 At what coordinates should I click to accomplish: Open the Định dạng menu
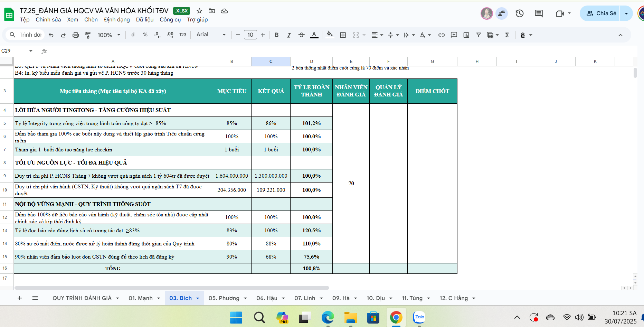tap(117, 20)
